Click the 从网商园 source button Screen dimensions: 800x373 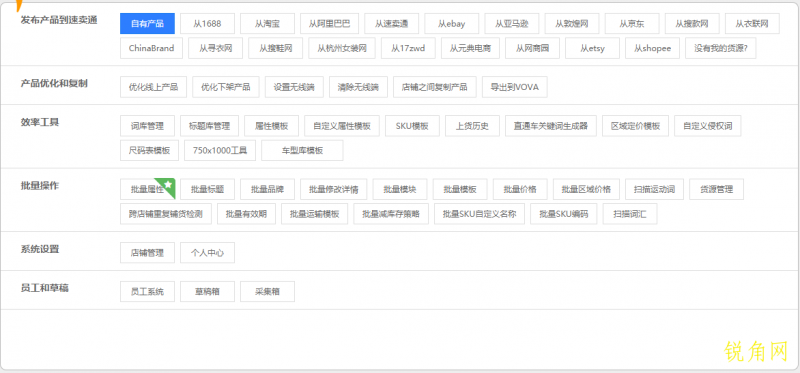tap(533, 48)
